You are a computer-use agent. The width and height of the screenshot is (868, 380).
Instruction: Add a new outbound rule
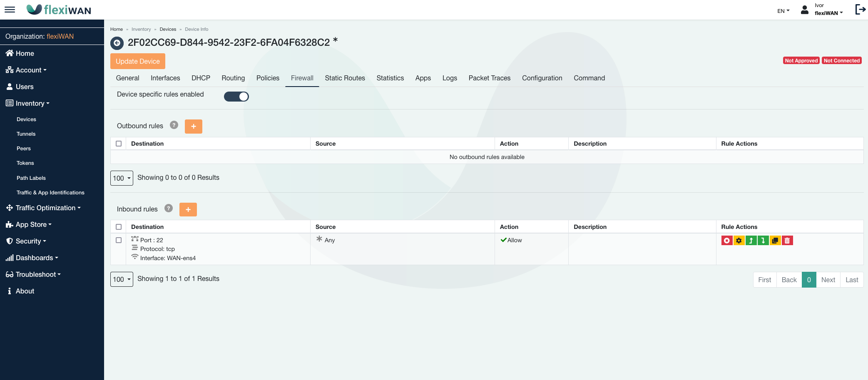[x=193, y=127]
